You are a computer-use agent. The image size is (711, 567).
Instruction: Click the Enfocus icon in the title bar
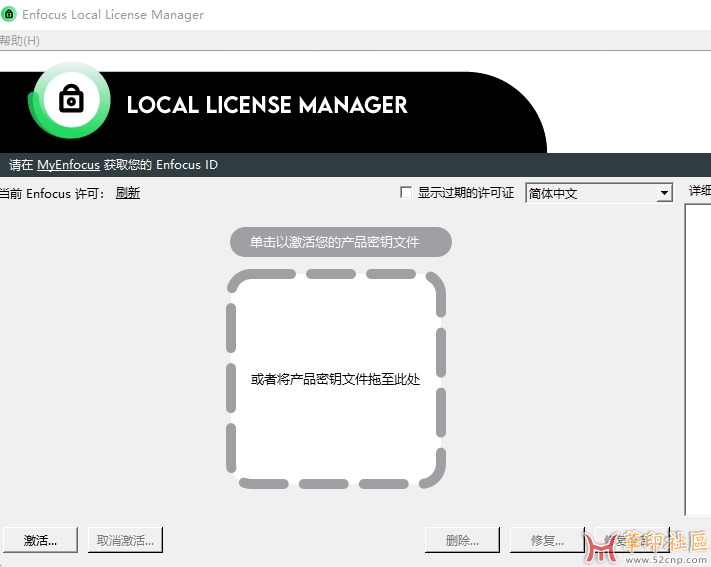pyautogui.click(x=8, y=15)
